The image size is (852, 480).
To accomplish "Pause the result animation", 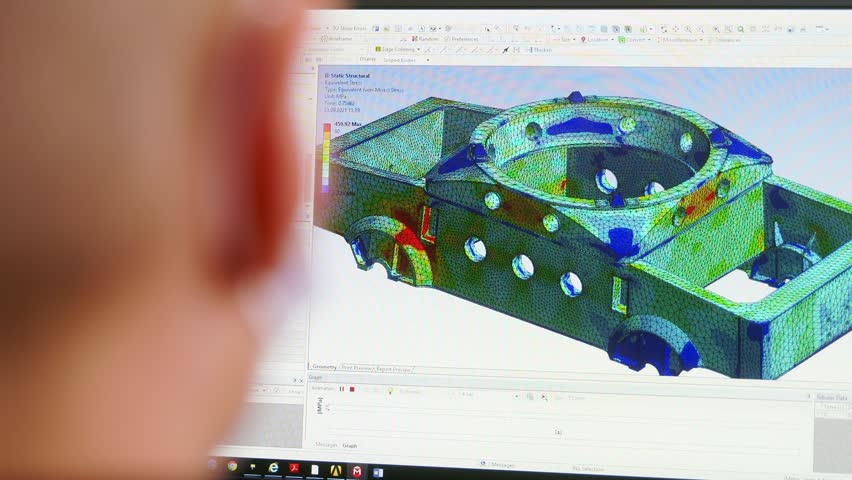I will pyautogui.click(x=342, y=389).
